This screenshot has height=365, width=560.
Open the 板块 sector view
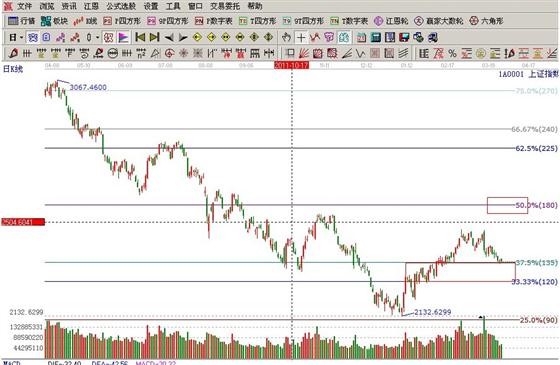tap(54, 21)
